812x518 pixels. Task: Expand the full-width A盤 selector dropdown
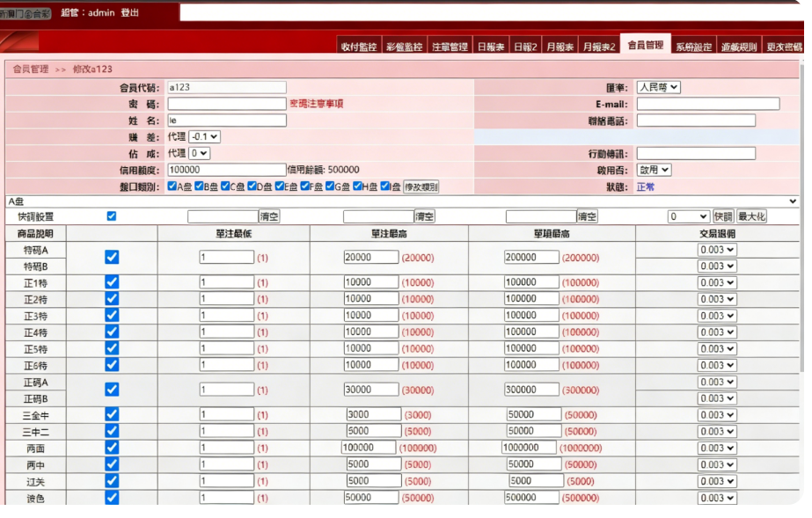[402, 201]
